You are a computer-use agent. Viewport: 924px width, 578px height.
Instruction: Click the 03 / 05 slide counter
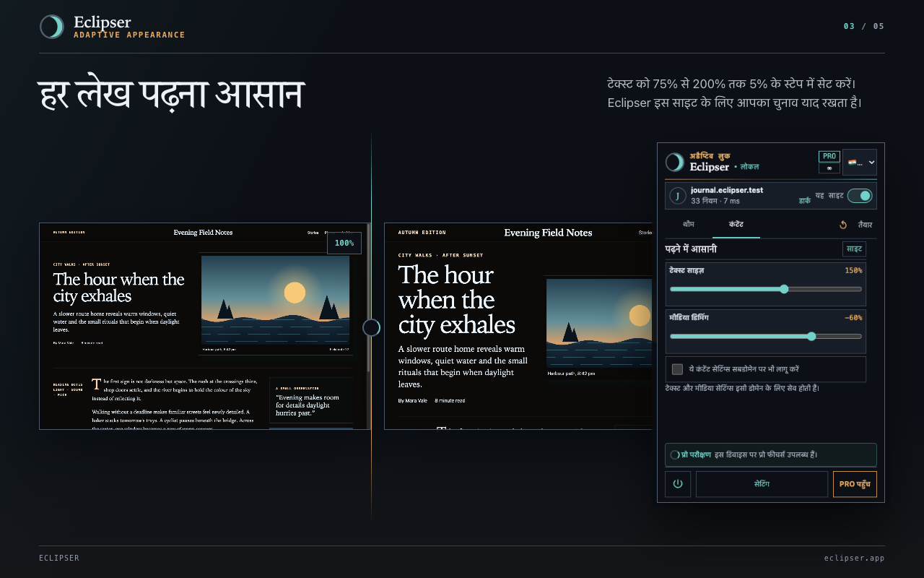coord(864,27)
